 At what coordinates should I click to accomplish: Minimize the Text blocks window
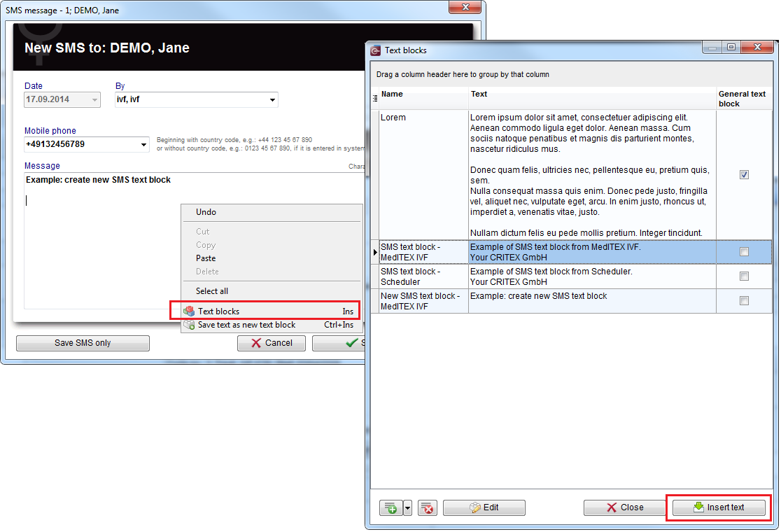[712, 48]
